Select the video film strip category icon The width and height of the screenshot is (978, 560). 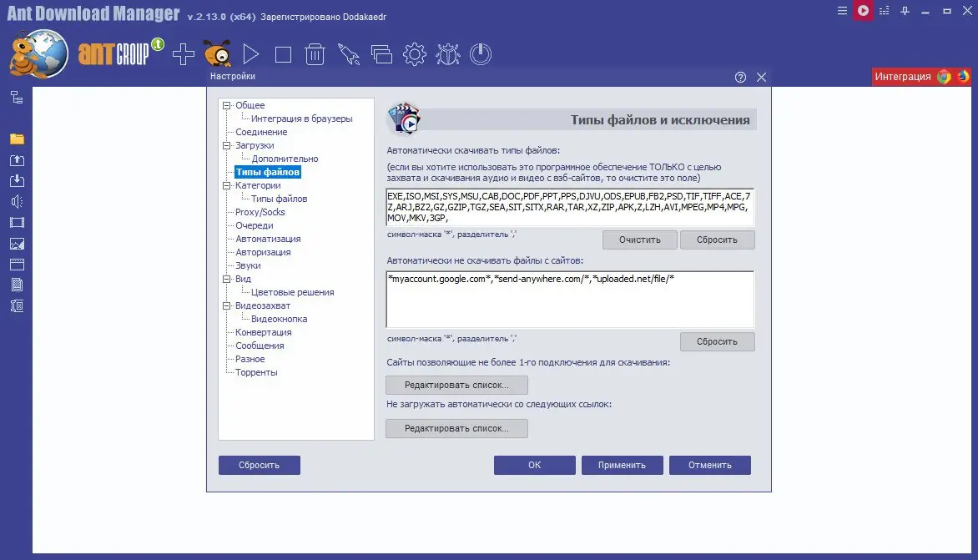[x=17, y=223]
